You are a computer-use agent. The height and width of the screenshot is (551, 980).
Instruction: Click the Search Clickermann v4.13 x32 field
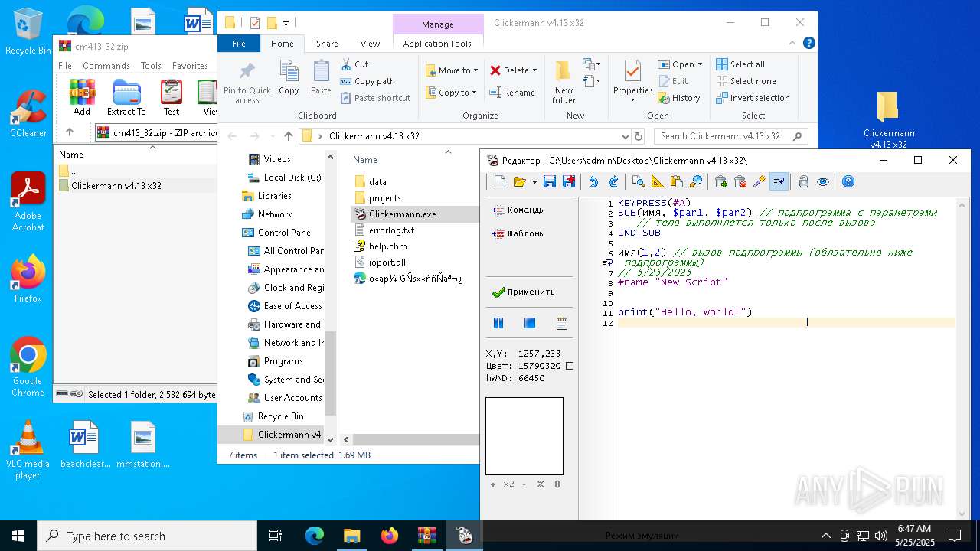point(721,136)
